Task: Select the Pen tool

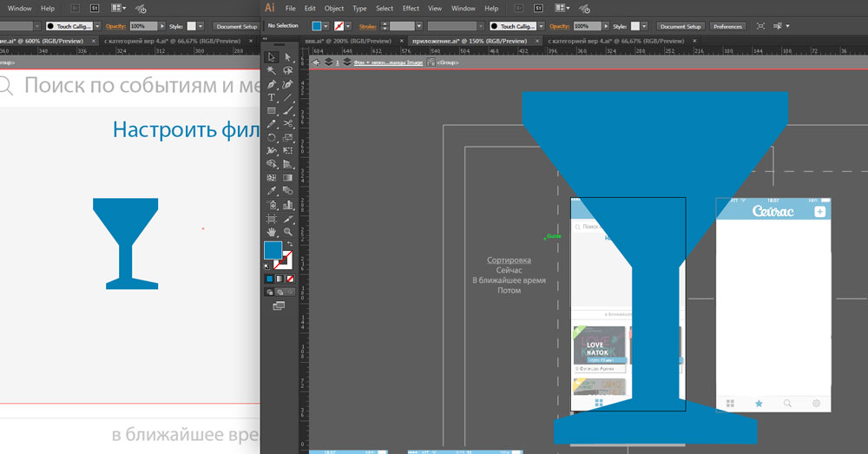Action: coord(271,84)
